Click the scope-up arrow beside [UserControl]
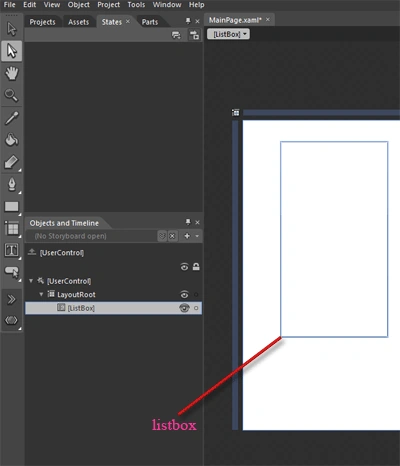Viewport: 400px width, 466px height. click(x=32, y=252)
